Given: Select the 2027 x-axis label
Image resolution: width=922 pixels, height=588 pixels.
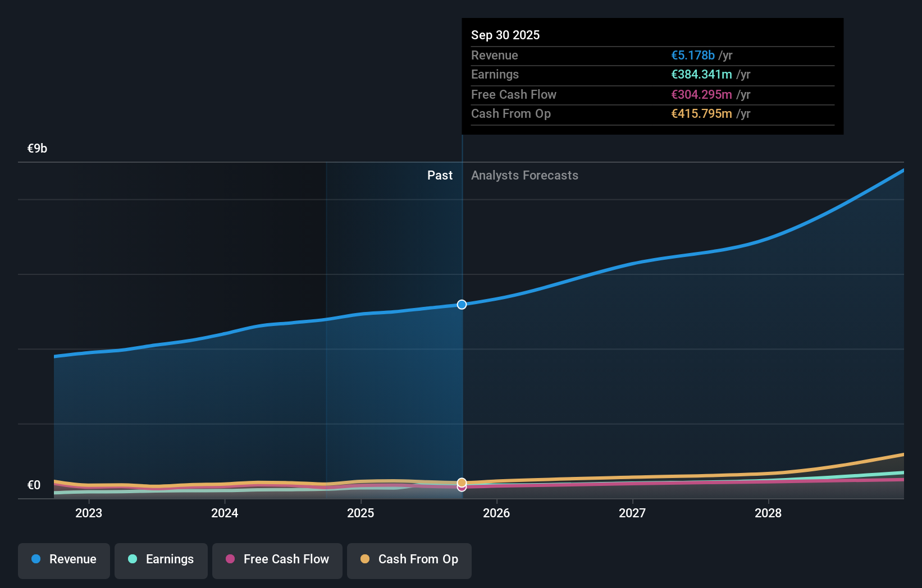Looking at the screenshot, I should click(632, 513).
